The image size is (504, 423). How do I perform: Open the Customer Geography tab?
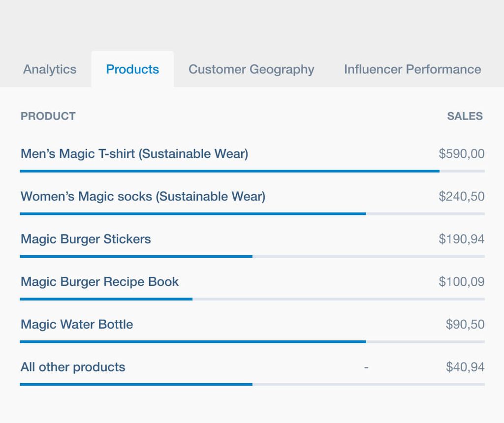tap(251, 69)
